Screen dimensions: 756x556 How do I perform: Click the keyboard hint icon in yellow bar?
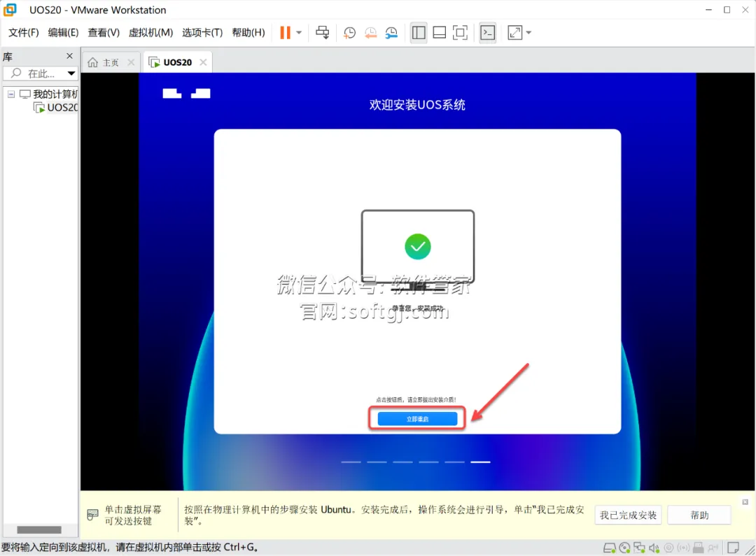(92, 515)
